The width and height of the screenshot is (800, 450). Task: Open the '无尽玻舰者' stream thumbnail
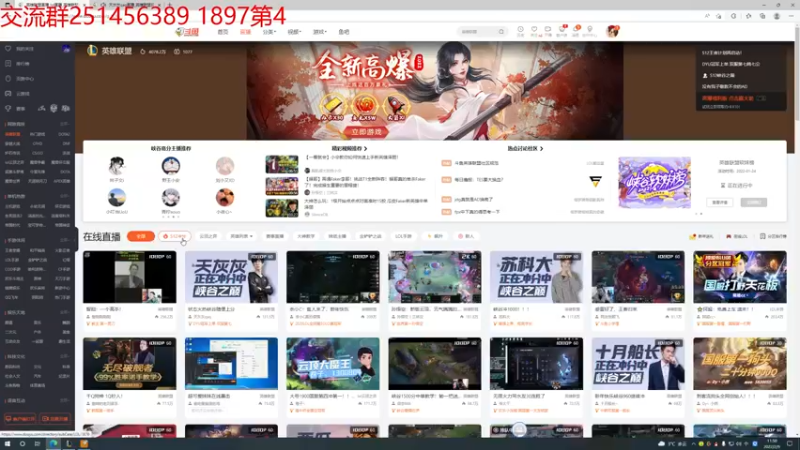point(130,364)
